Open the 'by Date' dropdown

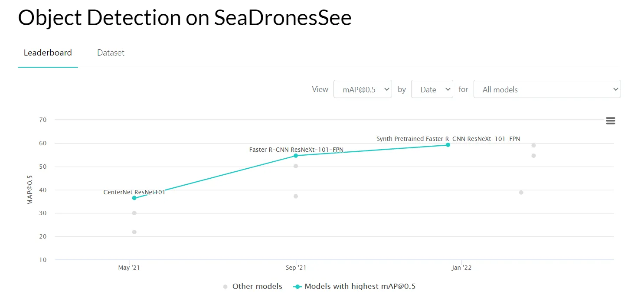coord(432,89)
